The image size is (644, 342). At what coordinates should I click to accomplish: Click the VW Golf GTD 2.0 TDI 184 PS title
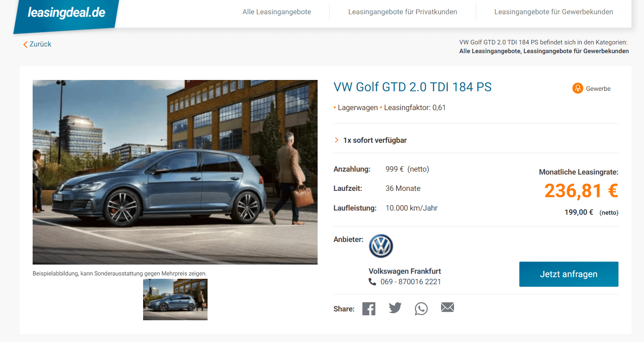pos(413,87)
